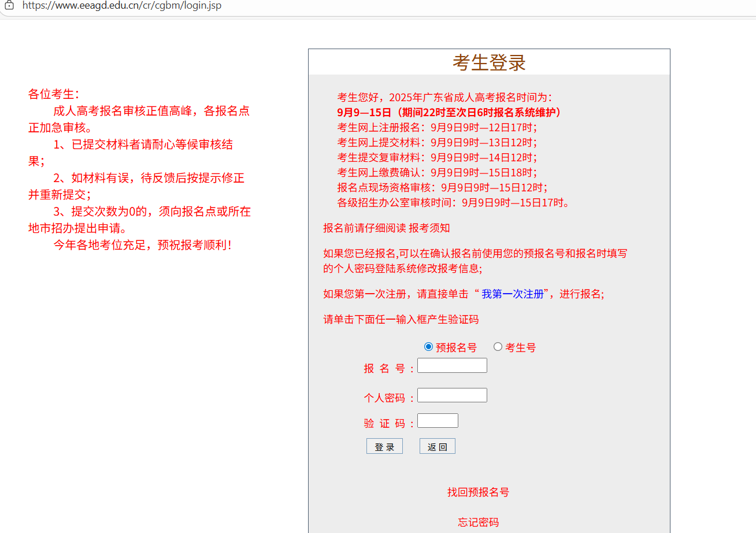Click inside the 个人密码 password box
This screenshot has height=533, width=756.
point(451,395)
